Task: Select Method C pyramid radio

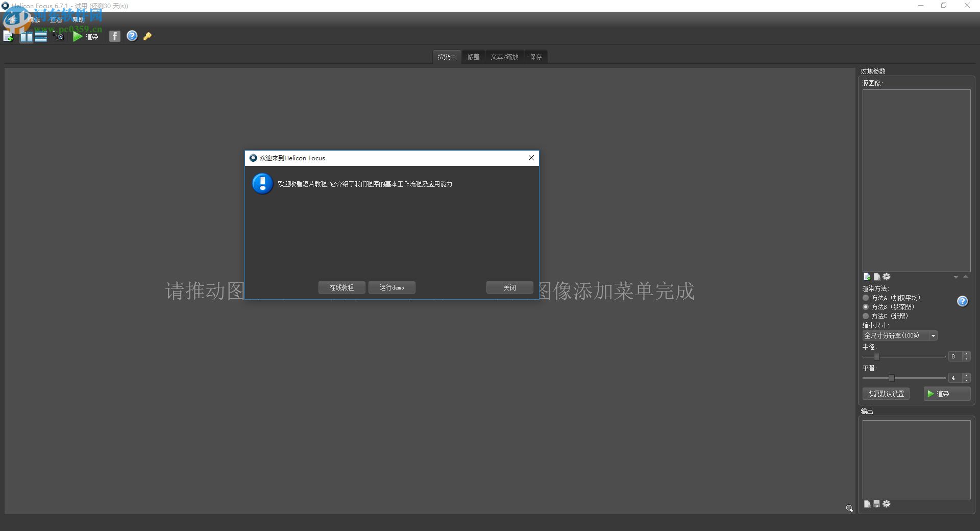Action: pyautogui.click(x=866, y=316)
